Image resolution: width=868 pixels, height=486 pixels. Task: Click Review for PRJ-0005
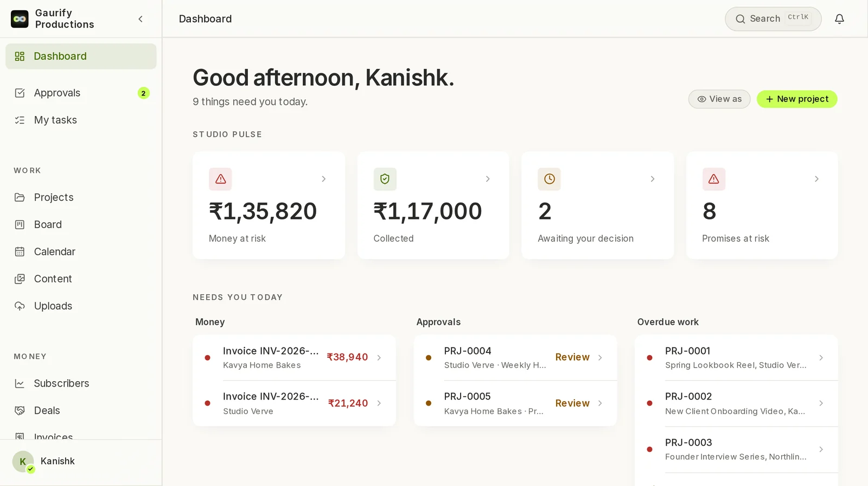pos(572,403)
